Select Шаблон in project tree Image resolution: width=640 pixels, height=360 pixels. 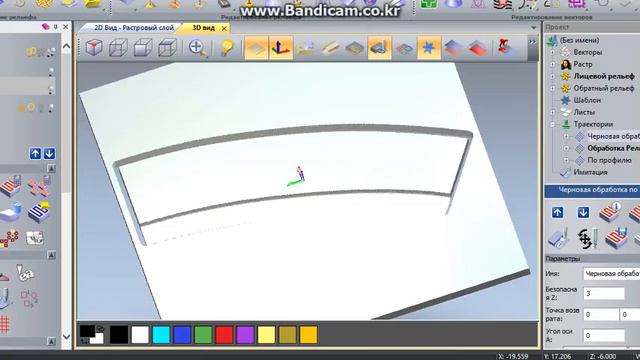coord(587,100)
